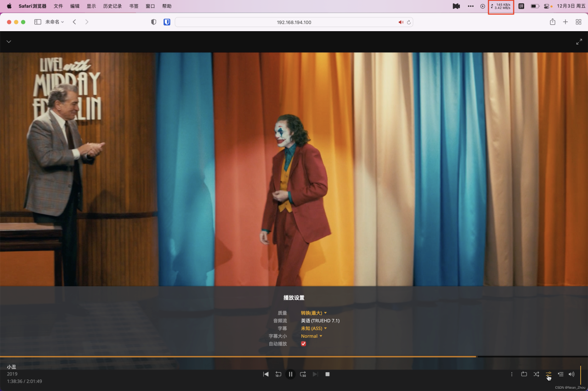The image size is (588, 391).
Task: Adjust the vertical volume slider
Action: coord(581,374)
